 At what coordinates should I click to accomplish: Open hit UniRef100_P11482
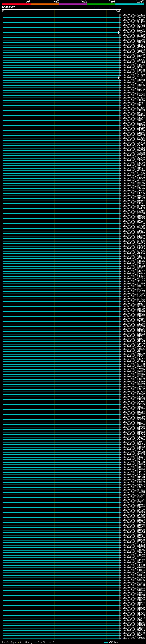[x=134, y=22]
